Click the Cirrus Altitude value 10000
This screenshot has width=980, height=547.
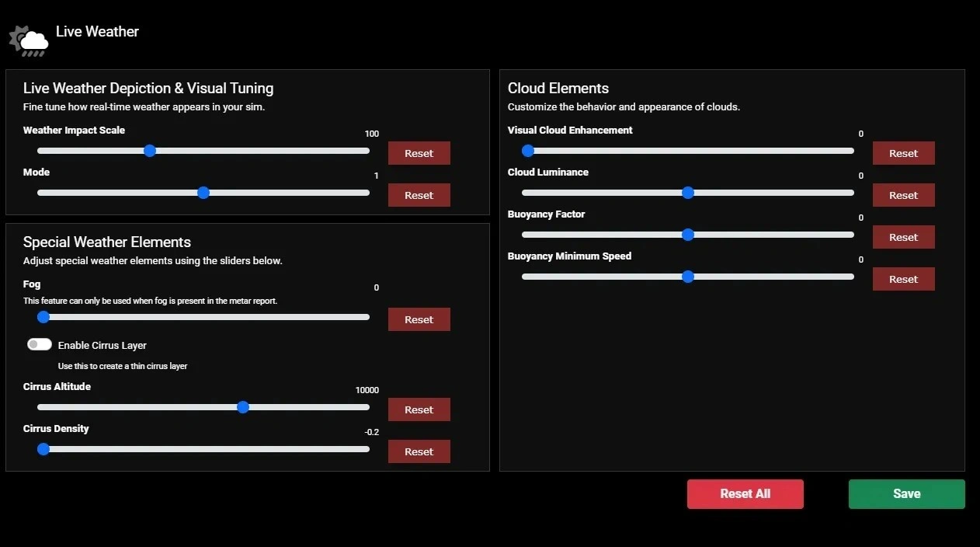coord(367,390)
